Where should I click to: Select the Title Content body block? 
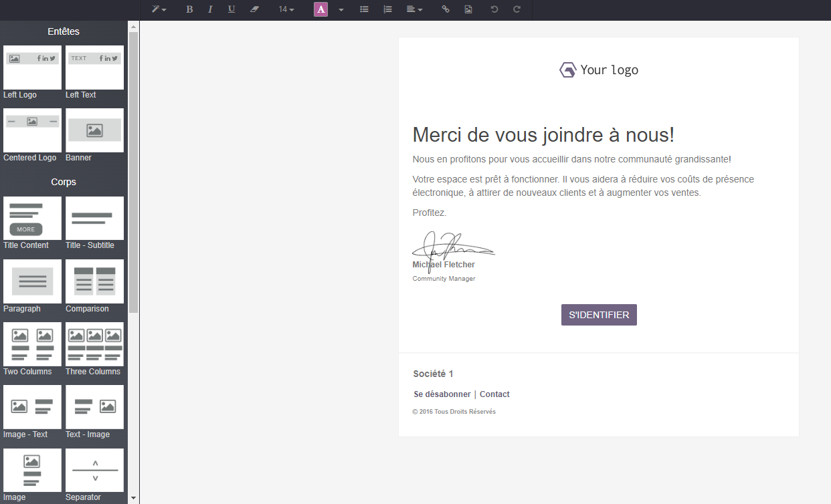[x=32, y=223]
